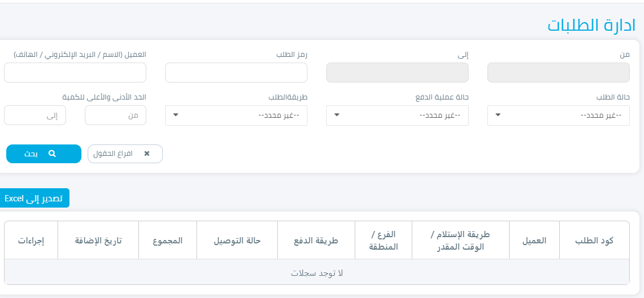
Task: Click the magnifier icon in search button
Action: click(x=52, y=154)
